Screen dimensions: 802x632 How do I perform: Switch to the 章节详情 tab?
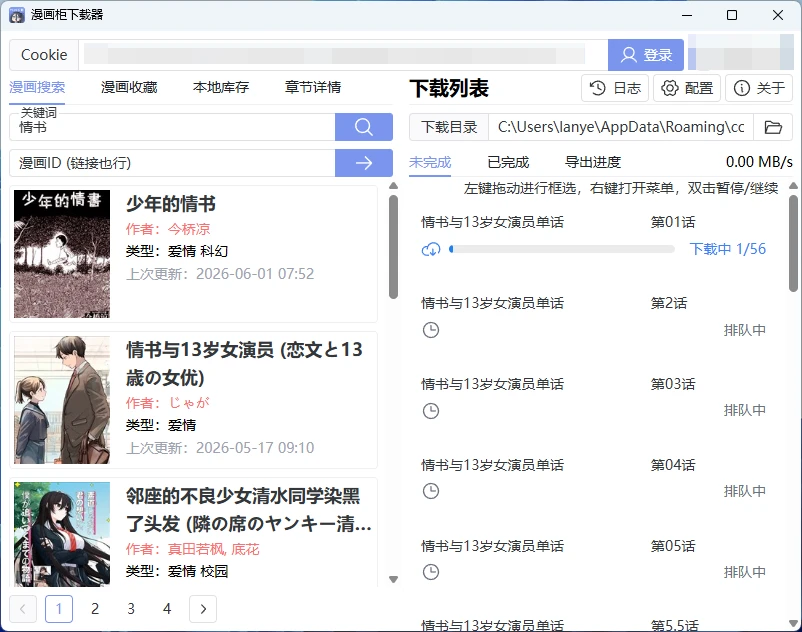click(313, 87)
